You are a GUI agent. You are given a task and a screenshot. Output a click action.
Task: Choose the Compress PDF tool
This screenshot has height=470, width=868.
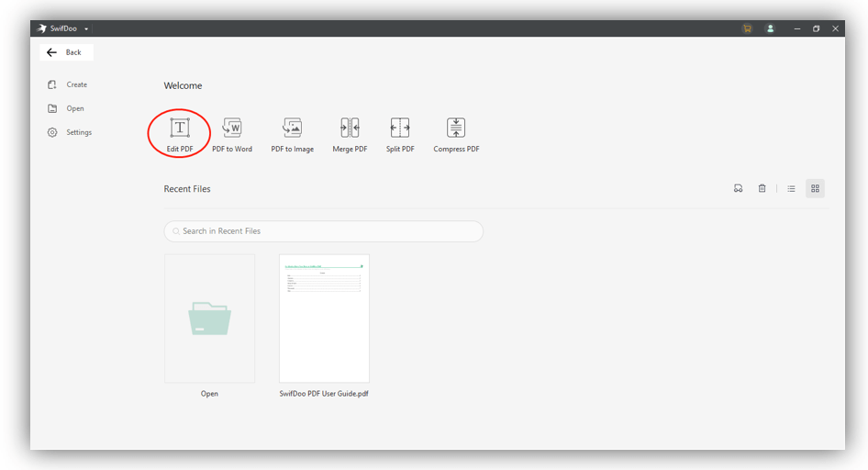(x=456, y=129)
